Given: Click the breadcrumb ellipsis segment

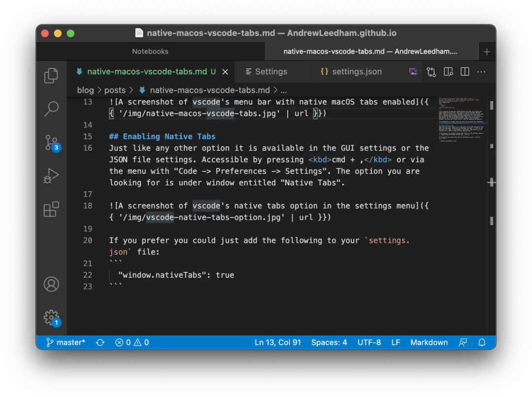Looking at the screenshot, I should pyautogui.click(x=284, y=90).
